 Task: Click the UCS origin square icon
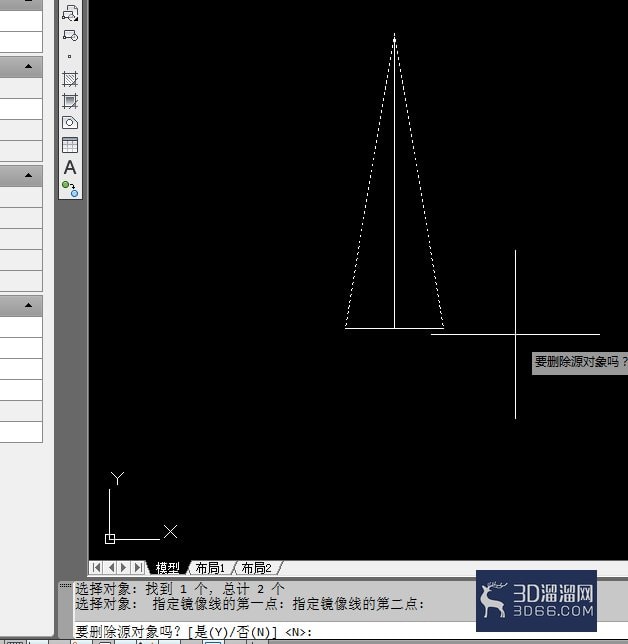click(x=110, y=538)
